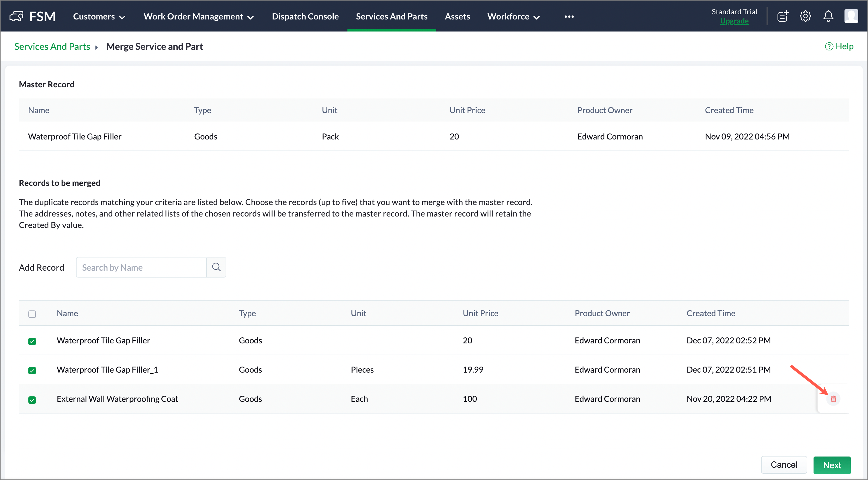Expand the Work Order Management dropdown
The height and width of the screenshot is (480, 868).
click(198, 17)
